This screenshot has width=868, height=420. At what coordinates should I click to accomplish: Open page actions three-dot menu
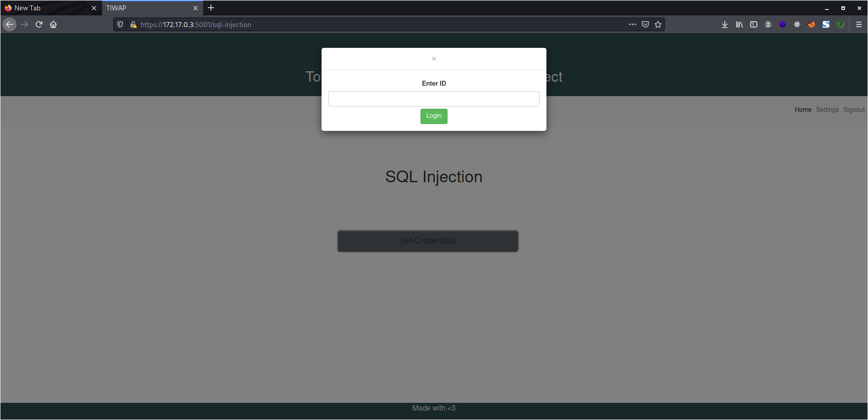pos(632,25)
